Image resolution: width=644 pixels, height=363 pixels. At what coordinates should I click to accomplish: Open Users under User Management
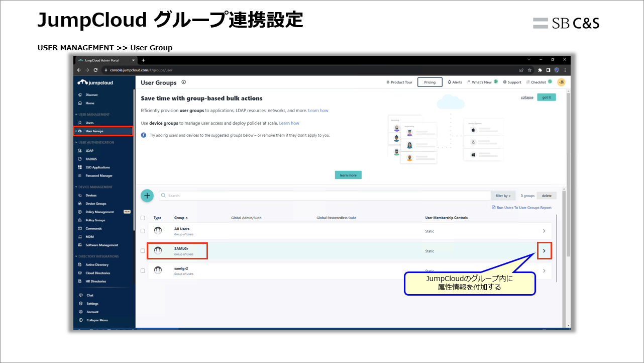(89, 123)
